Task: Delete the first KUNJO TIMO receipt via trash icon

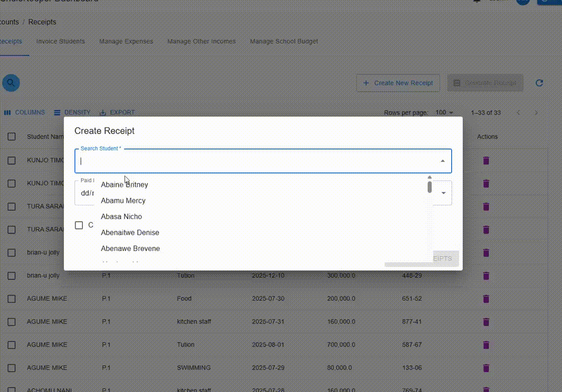Action: 486,160
